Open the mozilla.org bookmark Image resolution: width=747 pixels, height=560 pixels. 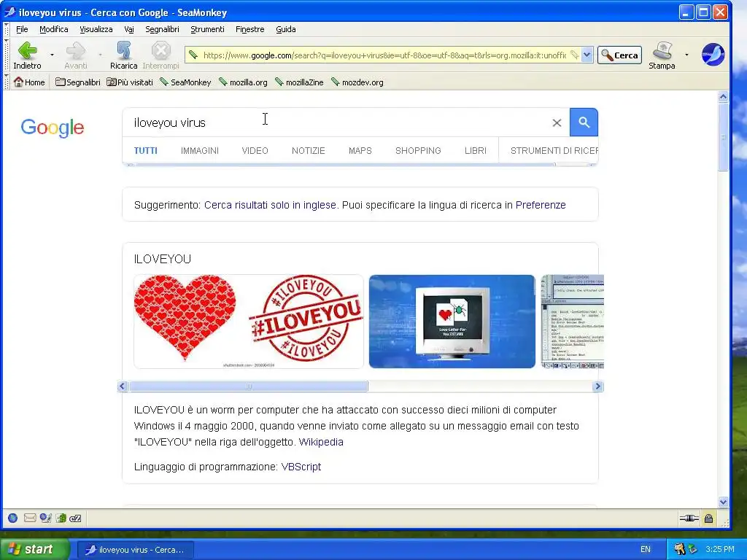(243, 82)
